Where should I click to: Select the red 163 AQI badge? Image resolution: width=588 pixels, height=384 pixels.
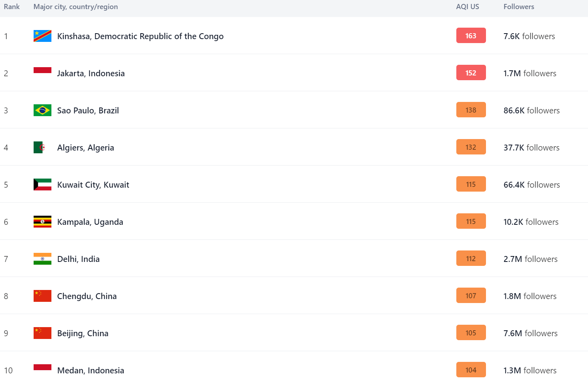(471, 36)
